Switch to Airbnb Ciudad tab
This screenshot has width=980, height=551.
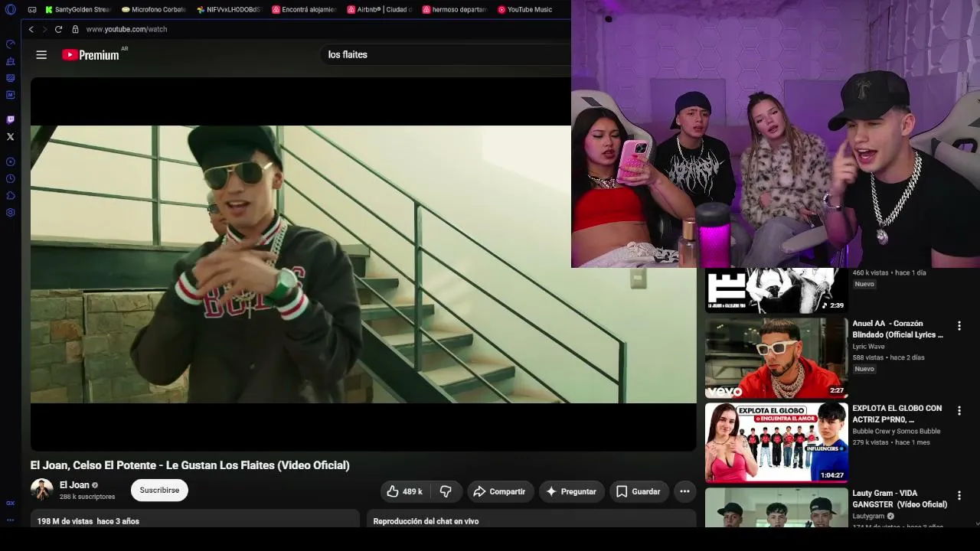pos(378,10)
